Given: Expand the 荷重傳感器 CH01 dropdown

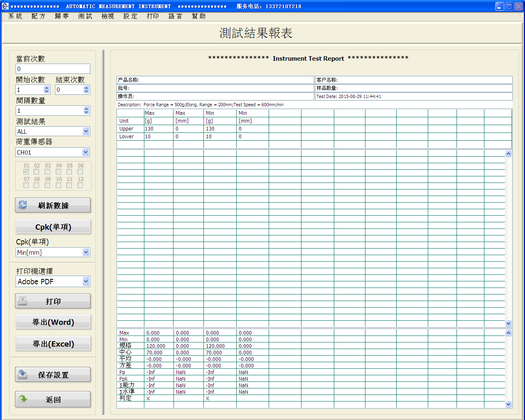Looking at the screenshot, I should coord(86,152).
